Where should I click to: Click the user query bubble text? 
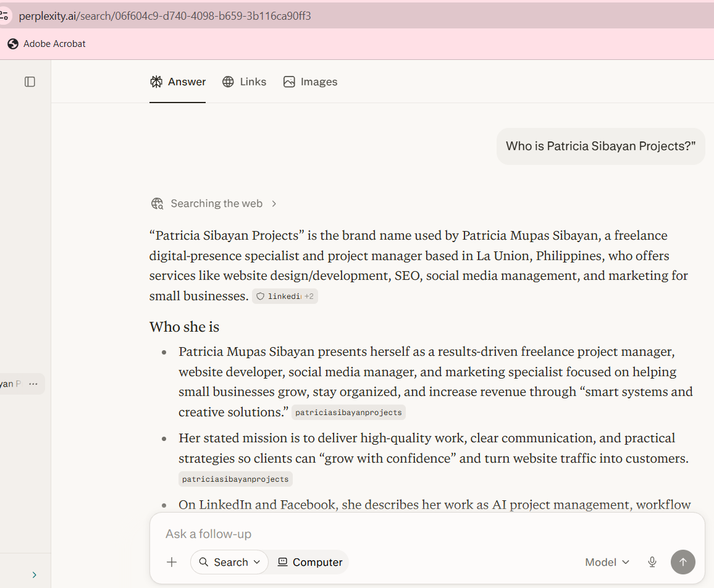pos(600,146)
